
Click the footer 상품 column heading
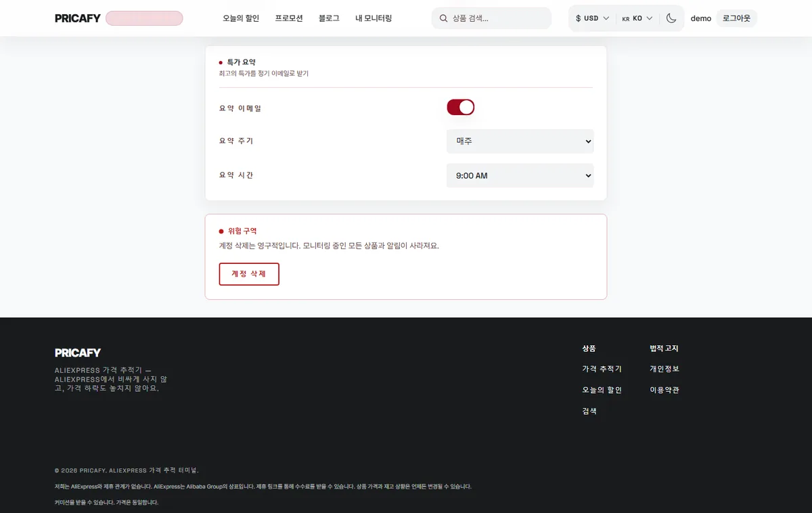tap(589, 349)
